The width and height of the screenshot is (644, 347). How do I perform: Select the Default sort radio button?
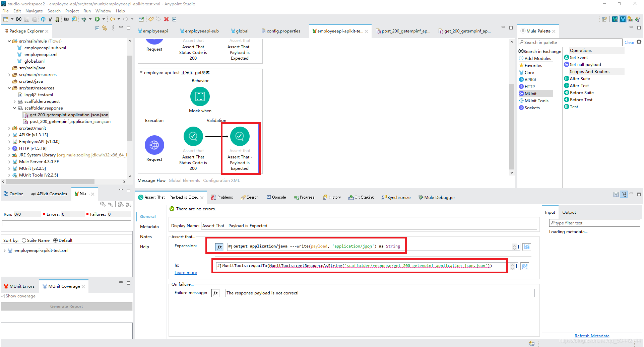tap(55, 240)
